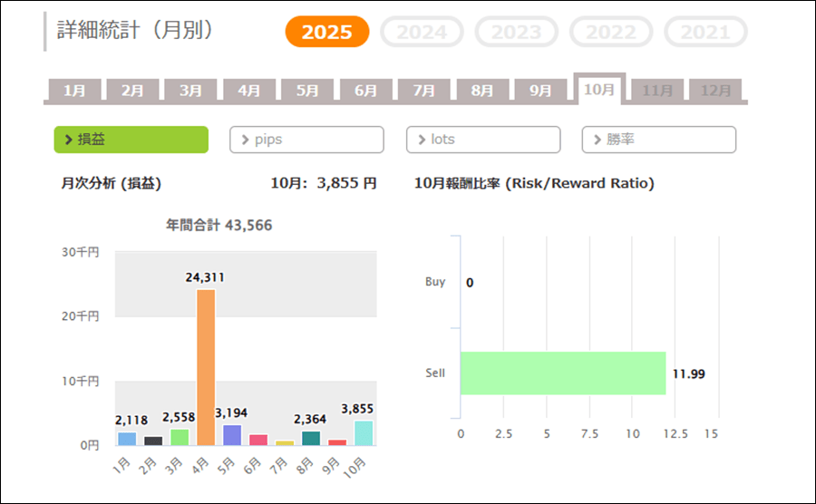Click the 2,118 value label
The height and width of the screenshot is (504, 816).
(x=131, y=420)
